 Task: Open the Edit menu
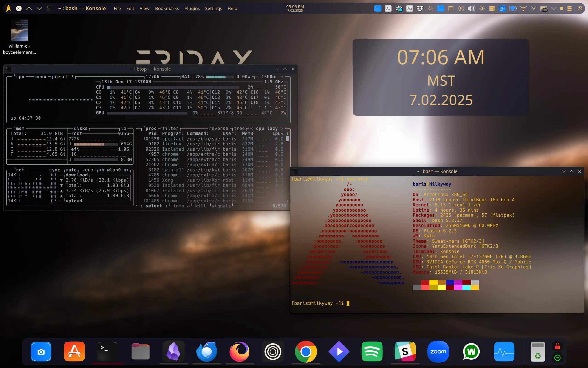(x=130, y=8)
